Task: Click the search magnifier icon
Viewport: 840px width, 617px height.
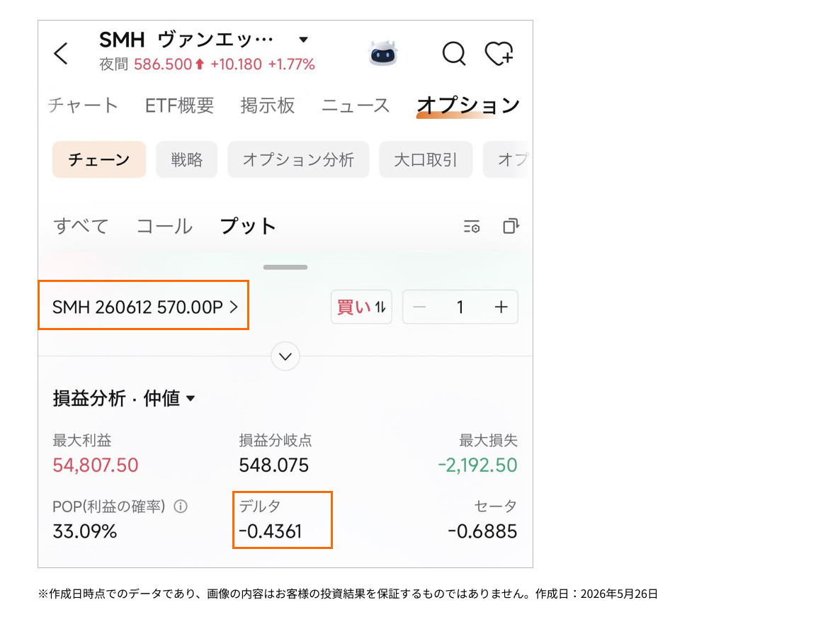Action: click(x=454, y=54)
